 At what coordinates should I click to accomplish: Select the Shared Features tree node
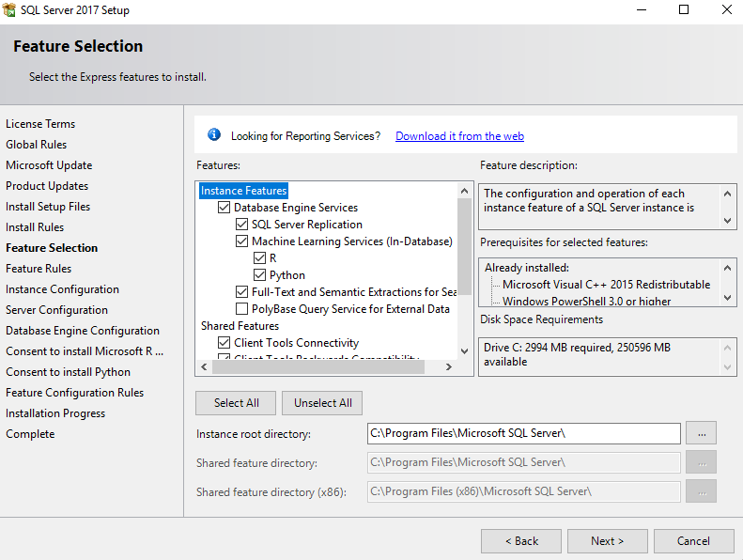pos(240,326)
